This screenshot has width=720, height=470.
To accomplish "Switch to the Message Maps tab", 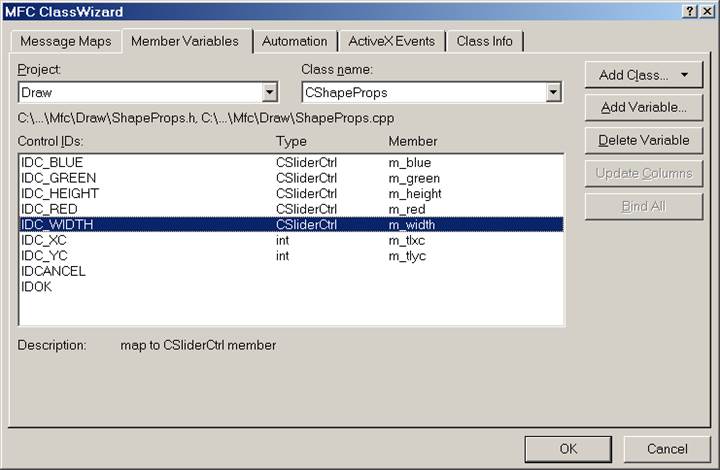I will (67, 41).
